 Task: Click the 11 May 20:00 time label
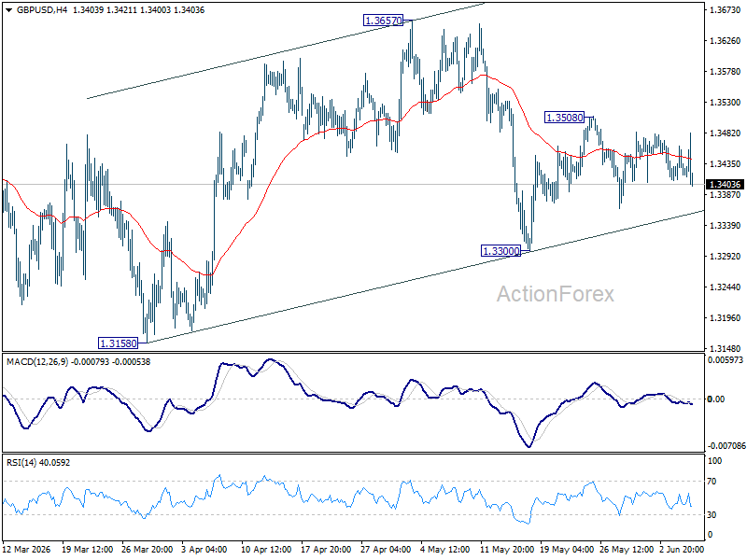coord(505,549)
